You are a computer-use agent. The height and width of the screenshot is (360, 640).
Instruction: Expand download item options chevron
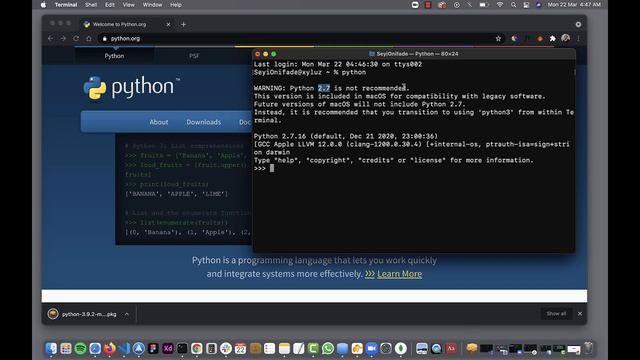pyautogui.click(x=127, y=314)
